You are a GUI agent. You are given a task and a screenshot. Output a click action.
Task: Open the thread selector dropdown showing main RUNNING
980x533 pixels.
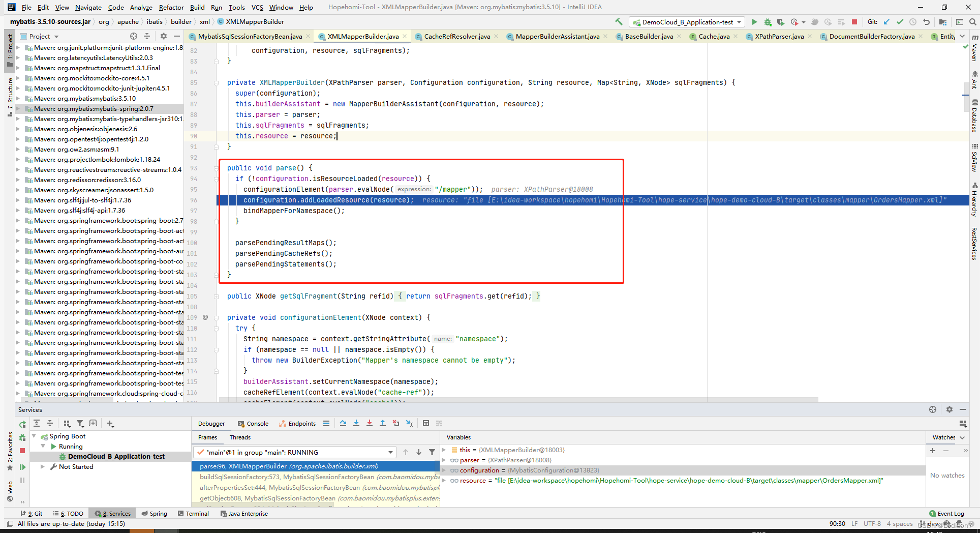click(295, 452)
